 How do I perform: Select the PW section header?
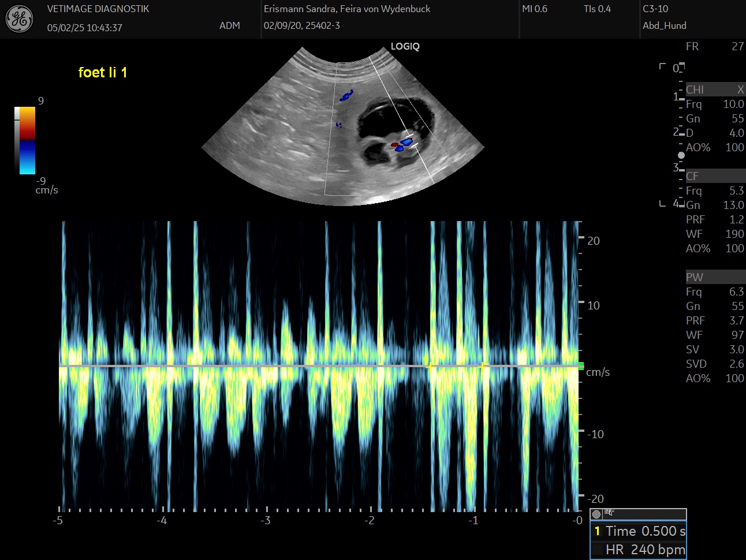[x=694, y=277]
